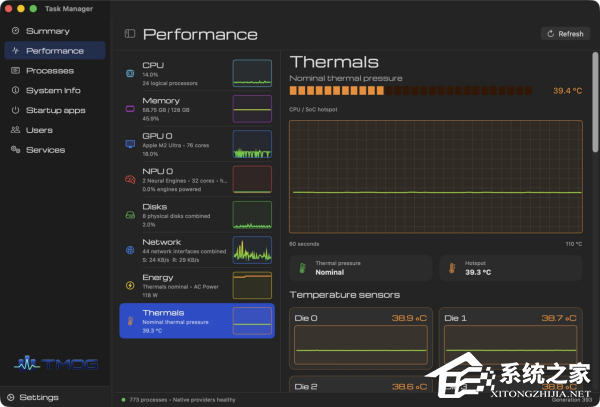This screenshot has width=600, height=407.
Task: Click the Users people icon
Action: click(x=15, y=130)
